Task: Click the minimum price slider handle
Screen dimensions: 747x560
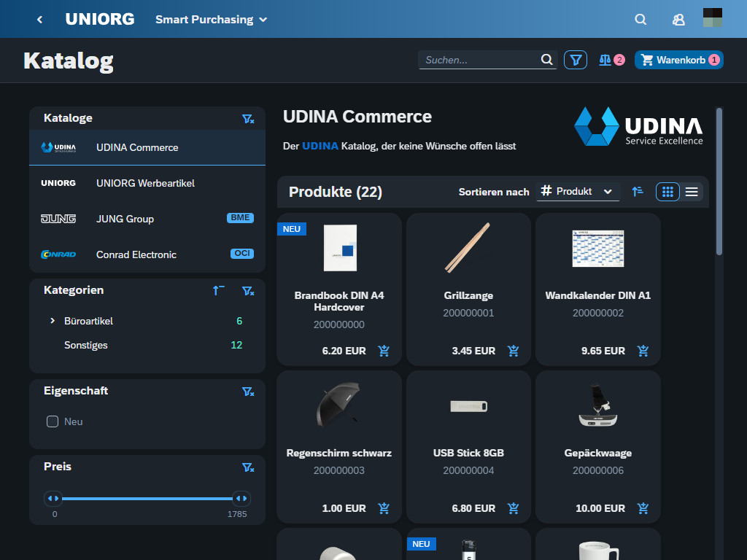Action: click(53, 499)
